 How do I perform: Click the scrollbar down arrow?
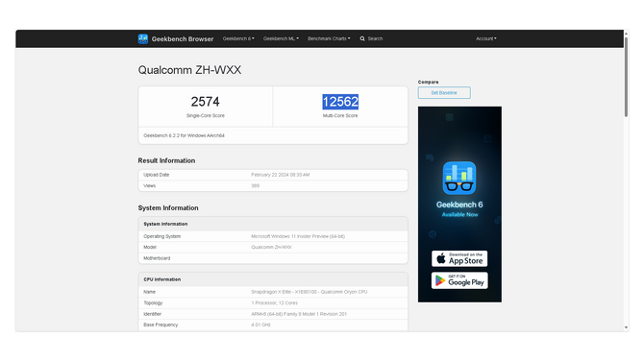point(626,327)
